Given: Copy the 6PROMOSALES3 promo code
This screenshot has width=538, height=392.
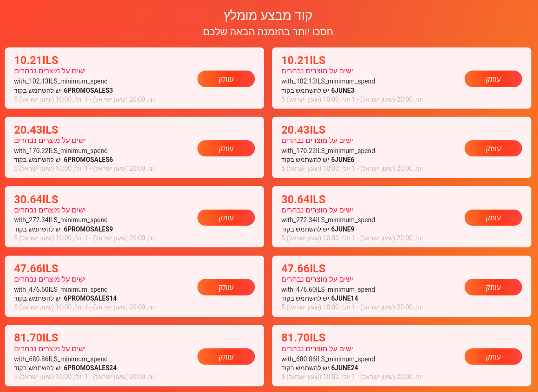Looking at the screenshot, I should [x=226, y=79].
